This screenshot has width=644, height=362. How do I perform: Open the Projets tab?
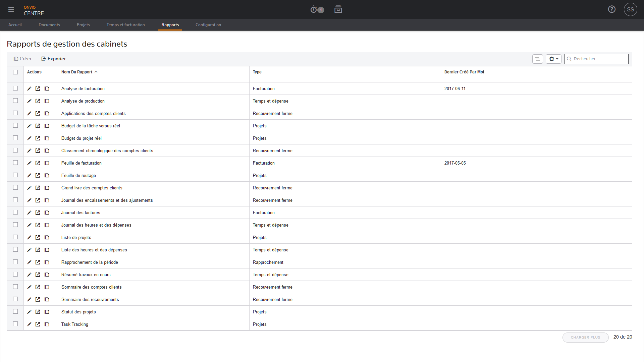(x=83, y=25)
